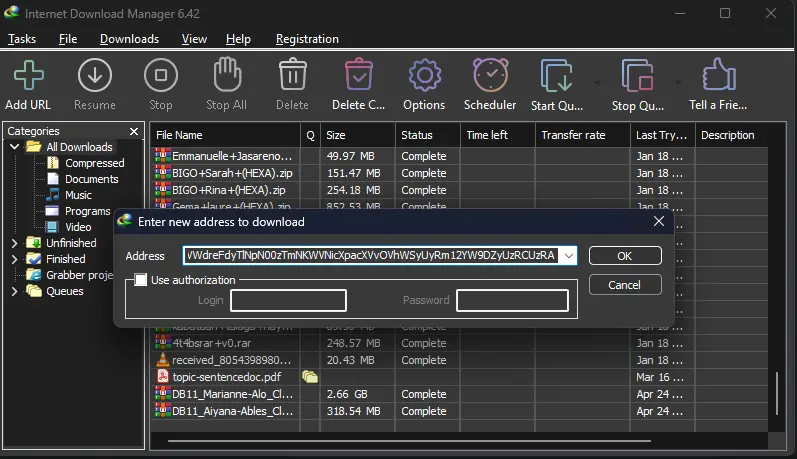The image size is (797, 459).
Task: Select the BIGO+Rina+(HEXA).zip row
Action: pyautogui.click(x=459, y=190)
